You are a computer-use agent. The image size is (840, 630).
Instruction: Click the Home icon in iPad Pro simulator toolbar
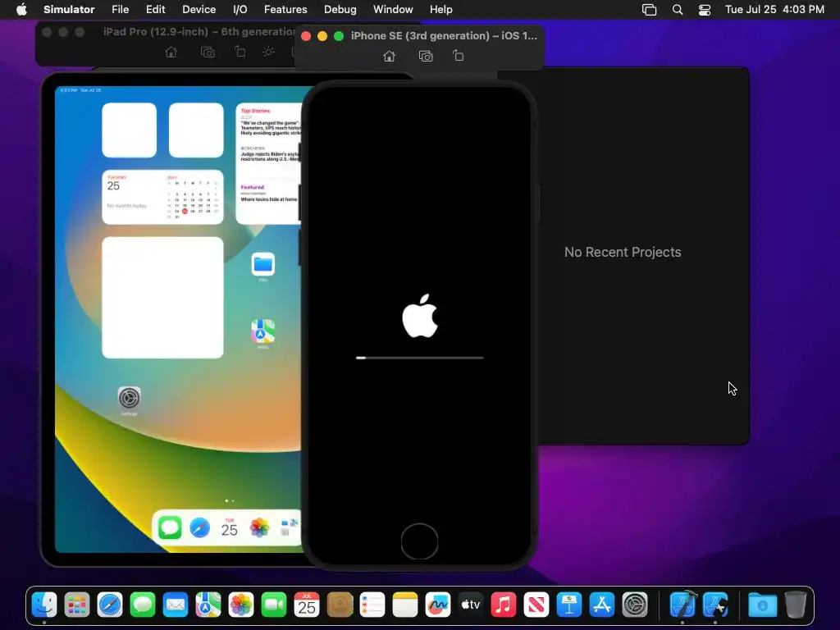[171, 52]
